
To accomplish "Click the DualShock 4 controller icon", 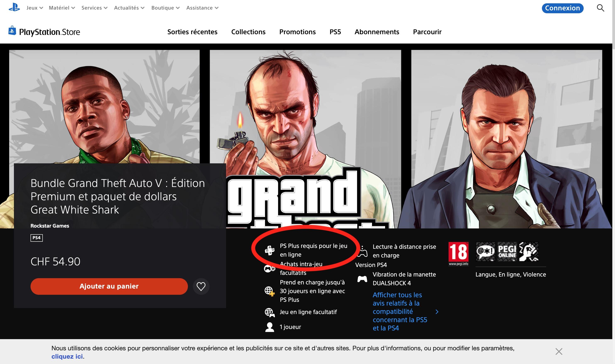I will click(362, 279).
